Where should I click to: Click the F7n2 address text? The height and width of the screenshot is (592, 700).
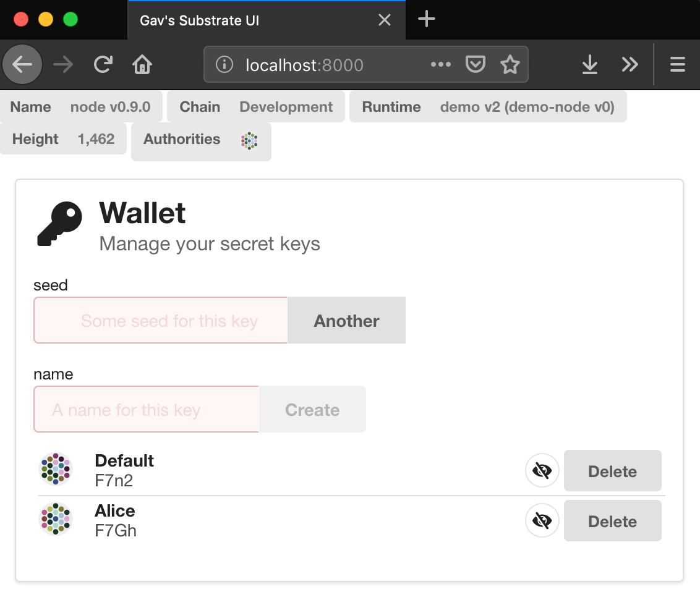(x=114, y=481)
